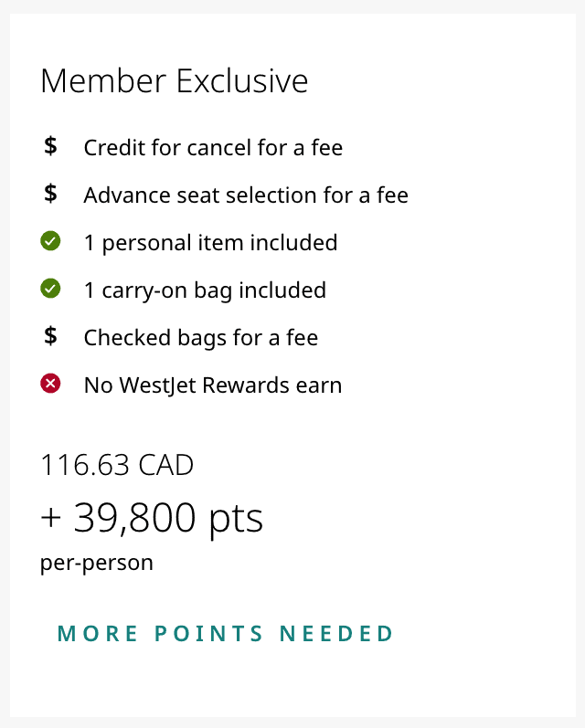Click the plus sign before 39,800 pts

point(51,520)
